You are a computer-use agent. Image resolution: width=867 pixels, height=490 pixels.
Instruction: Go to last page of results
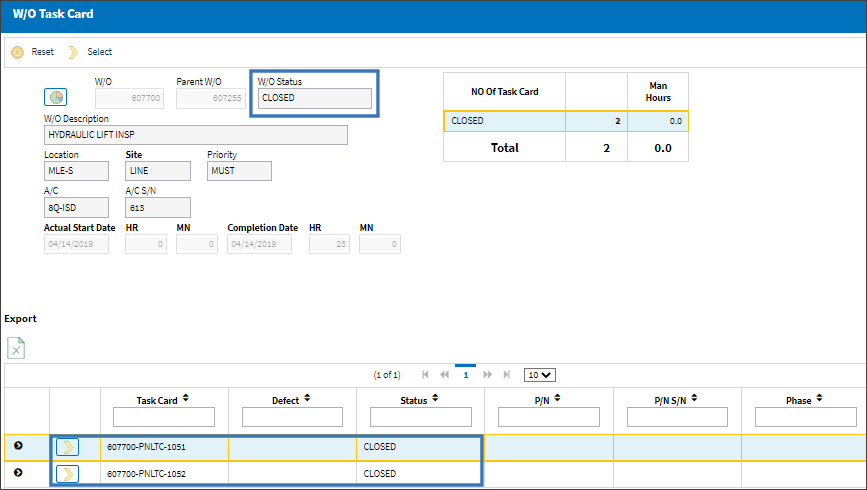(506, 375)
